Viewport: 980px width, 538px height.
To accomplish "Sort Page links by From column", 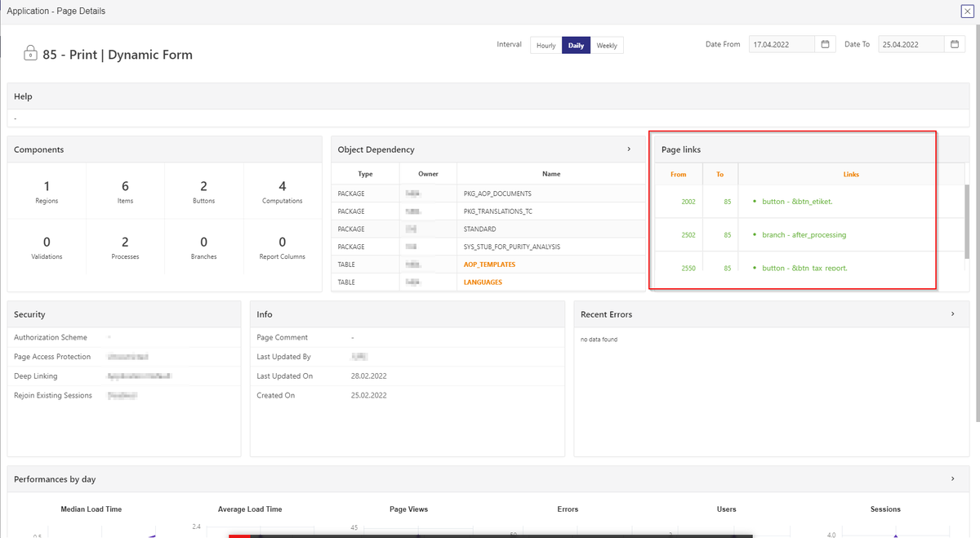I will (x=679, y=174).
